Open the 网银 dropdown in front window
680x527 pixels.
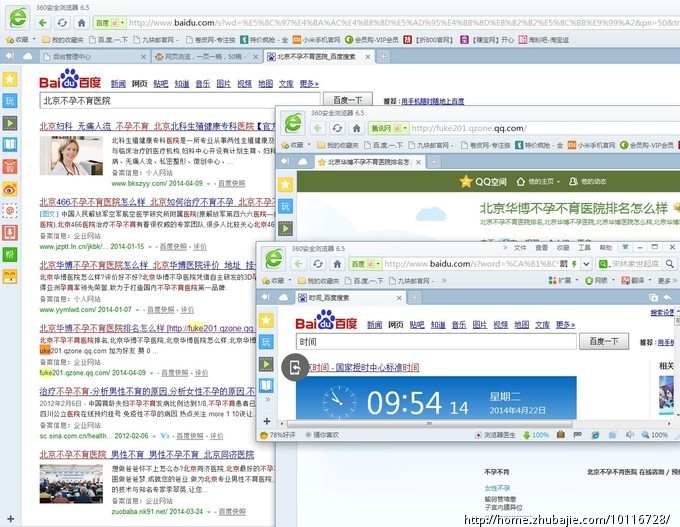tap(600, 281)
